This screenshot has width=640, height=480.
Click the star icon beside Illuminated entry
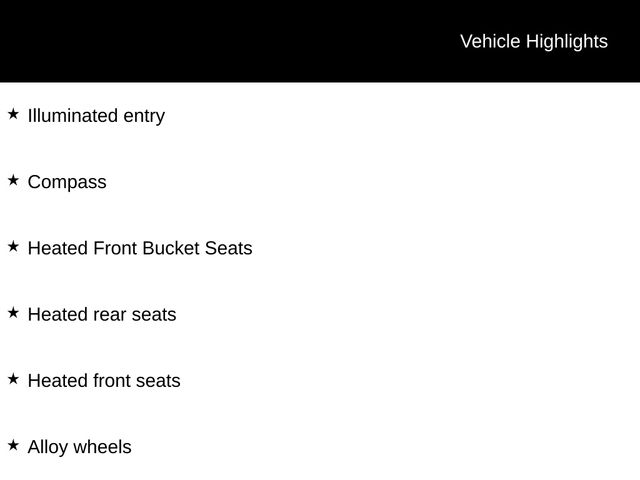(x=13, y=114)
